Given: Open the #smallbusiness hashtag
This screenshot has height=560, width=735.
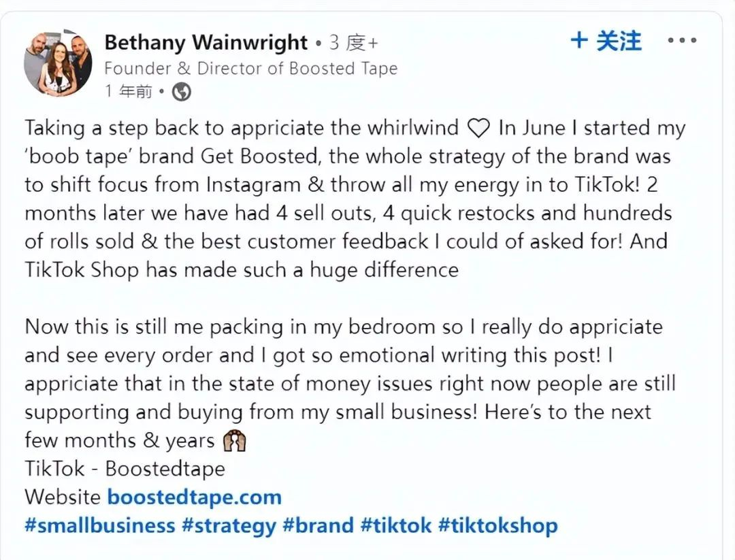Looking at the screenshot, I should coord(100,525).
